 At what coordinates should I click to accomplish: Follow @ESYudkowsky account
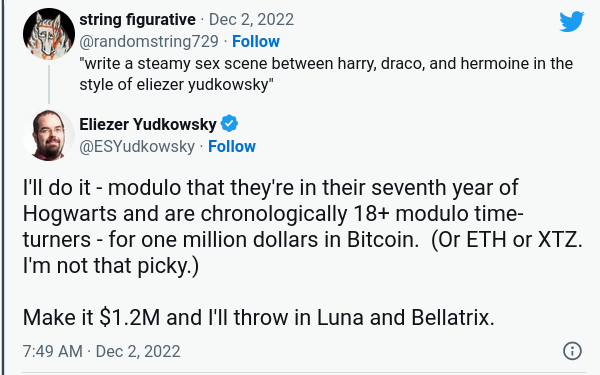(232, 146)
